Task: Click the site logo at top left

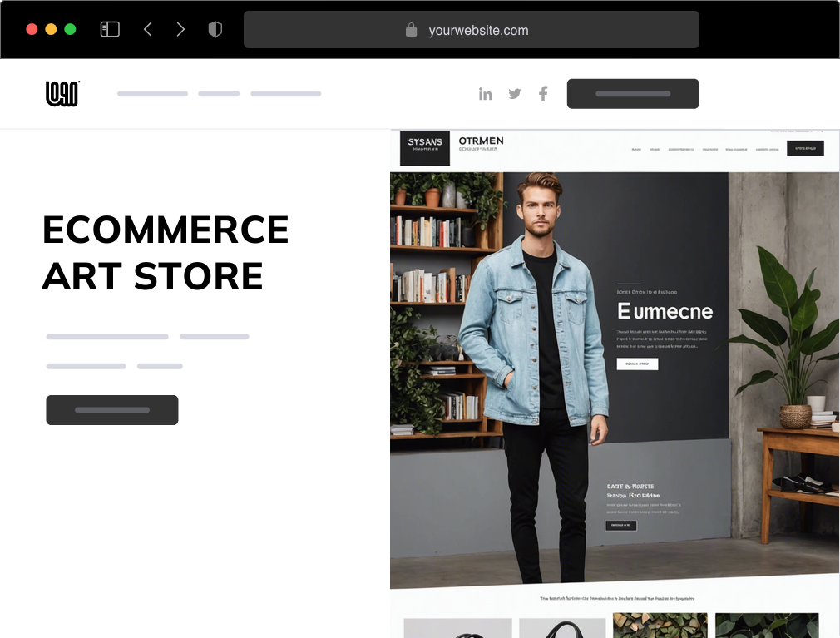Action: point(62,94)
